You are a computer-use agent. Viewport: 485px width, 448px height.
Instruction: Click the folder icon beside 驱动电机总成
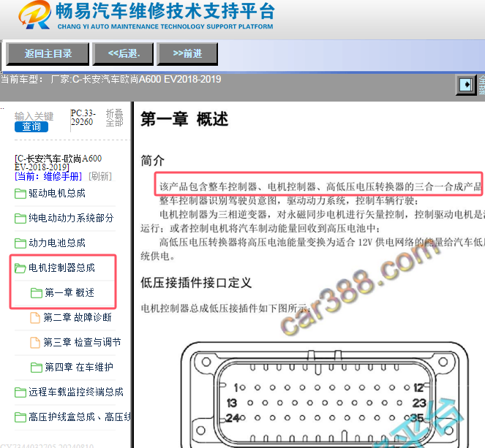tap(20, 194)
